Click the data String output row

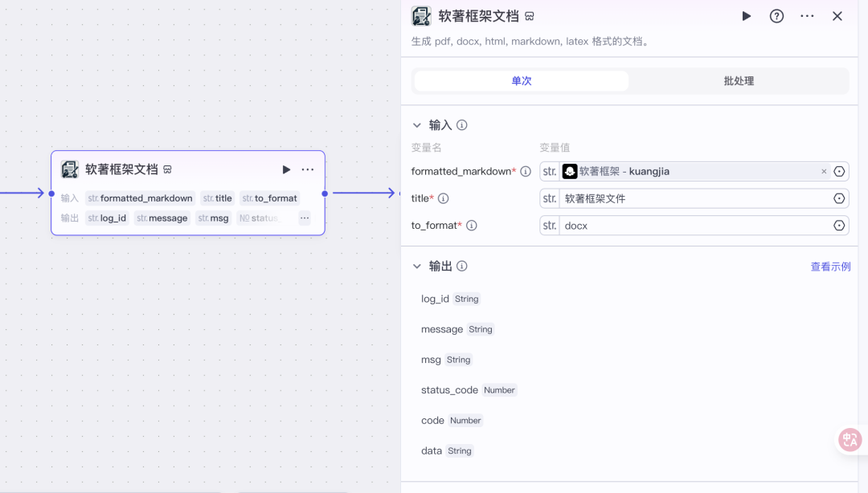pyautogui.click(x=448, y=451)
